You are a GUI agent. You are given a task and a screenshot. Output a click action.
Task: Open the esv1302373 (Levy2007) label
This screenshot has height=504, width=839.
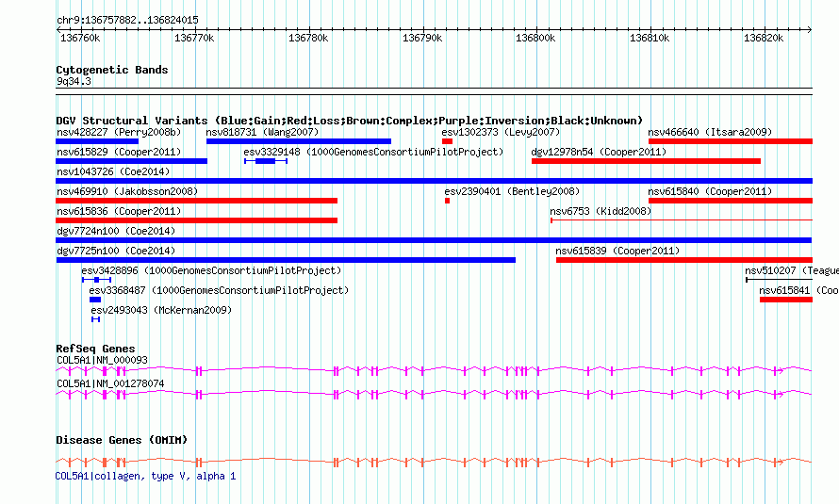501,132
